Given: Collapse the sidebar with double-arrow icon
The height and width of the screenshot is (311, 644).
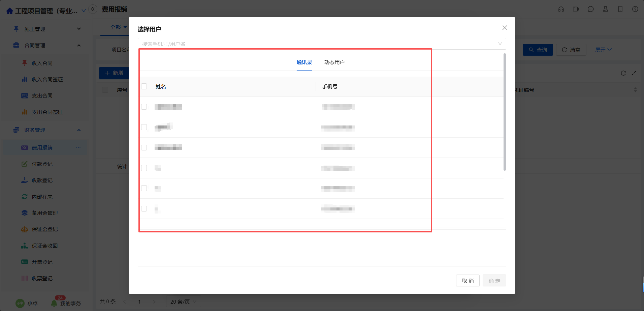Looking at the screenshot, I should [x=93, y=9].
